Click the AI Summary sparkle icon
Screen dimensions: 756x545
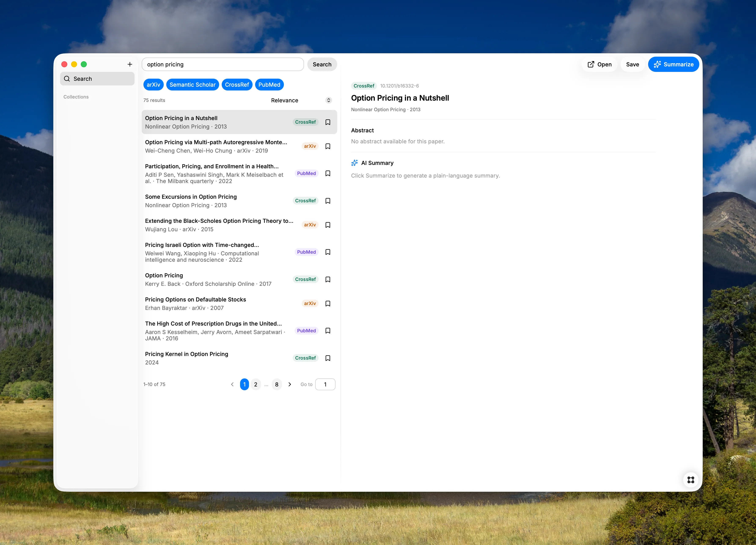click(354, 163)
